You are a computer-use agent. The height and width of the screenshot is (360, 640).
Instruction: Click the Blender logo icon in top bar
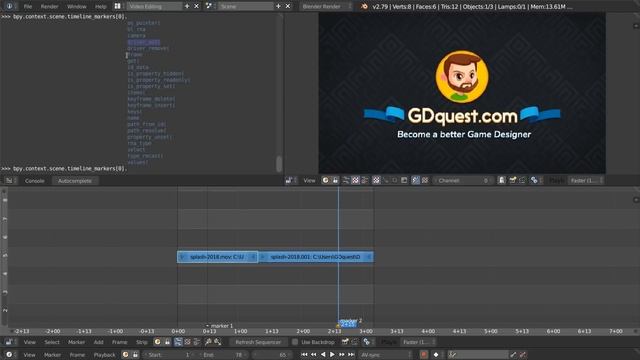(364, 6)
